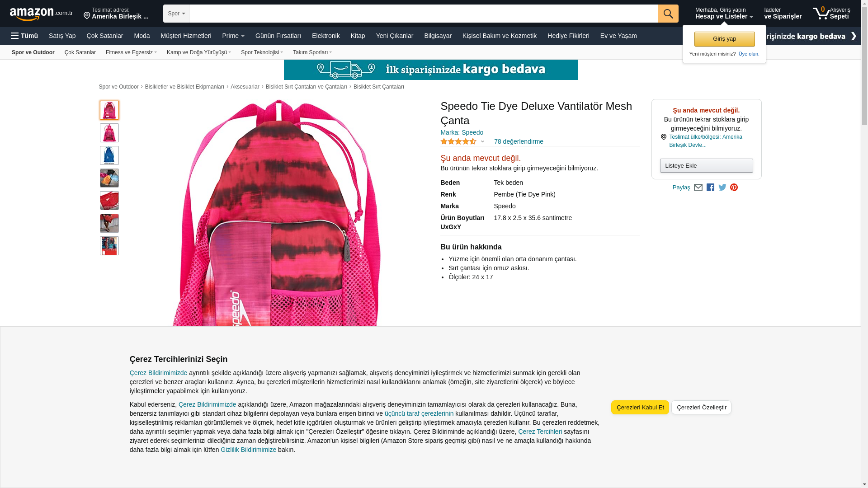Select the blue bag thumbnail
Screen dimensions: 868x488
pyautogui.click(x=109, y=155)
